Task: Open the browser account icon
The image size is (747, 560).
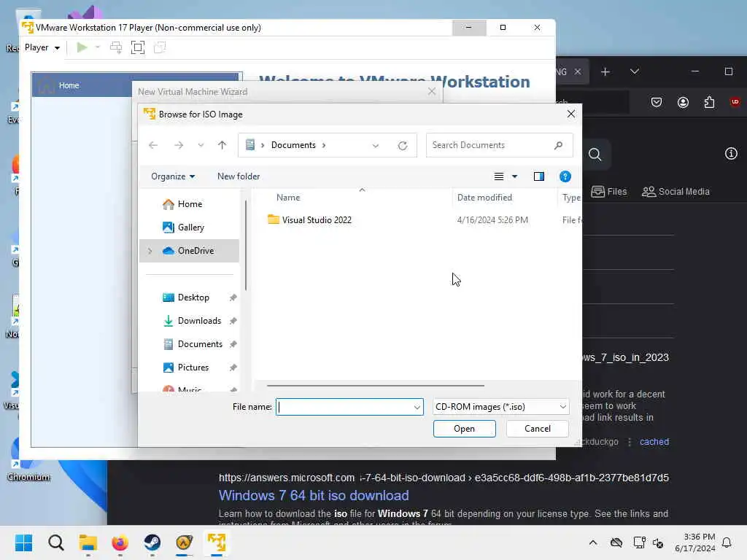Action: click(x=683, y=102)
